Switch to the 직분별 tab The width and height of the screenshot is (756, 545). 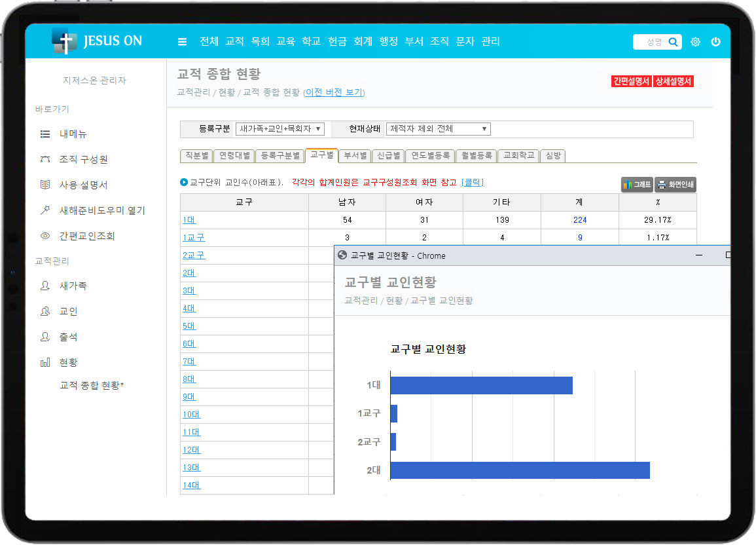pyautogui.click(x=196, y=156)
